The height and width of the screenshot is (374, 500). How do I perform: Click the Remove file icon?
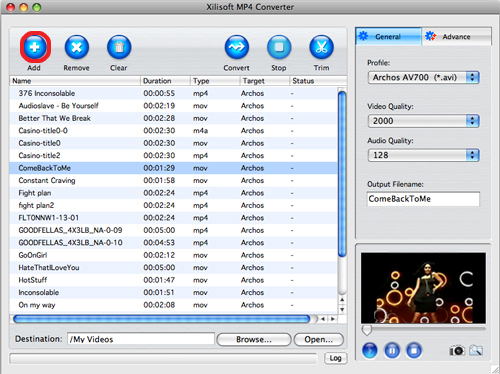pos(77,47)
